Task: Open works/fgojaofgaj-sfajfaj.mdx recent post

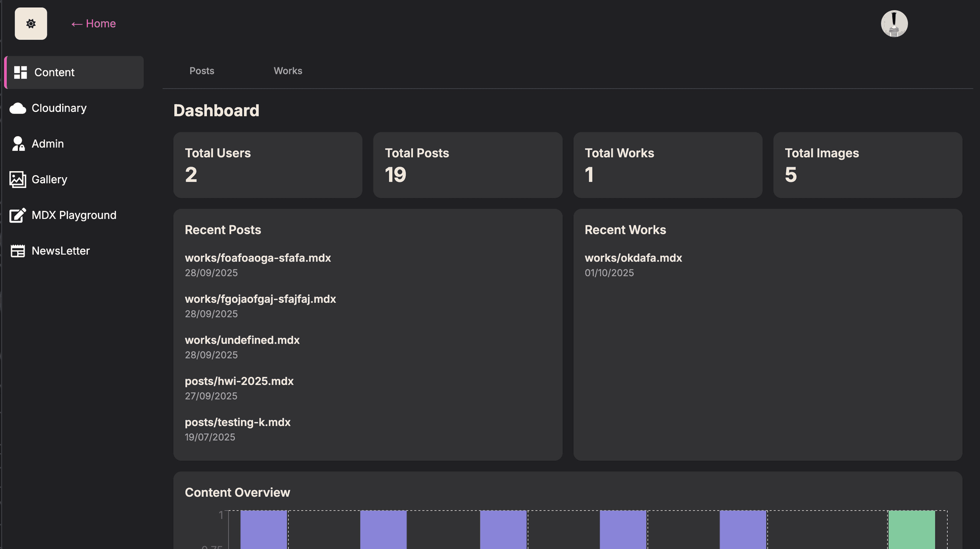Action: point(260,299)
